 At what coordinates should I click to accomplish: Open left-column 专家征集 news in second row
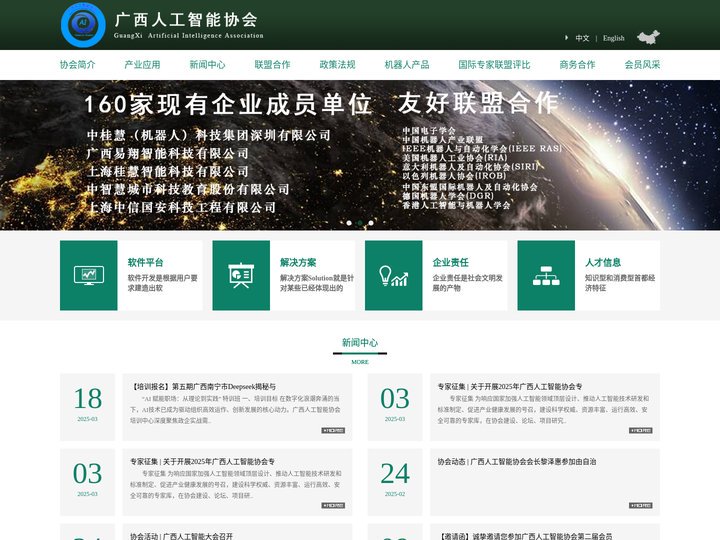point(202,461)
